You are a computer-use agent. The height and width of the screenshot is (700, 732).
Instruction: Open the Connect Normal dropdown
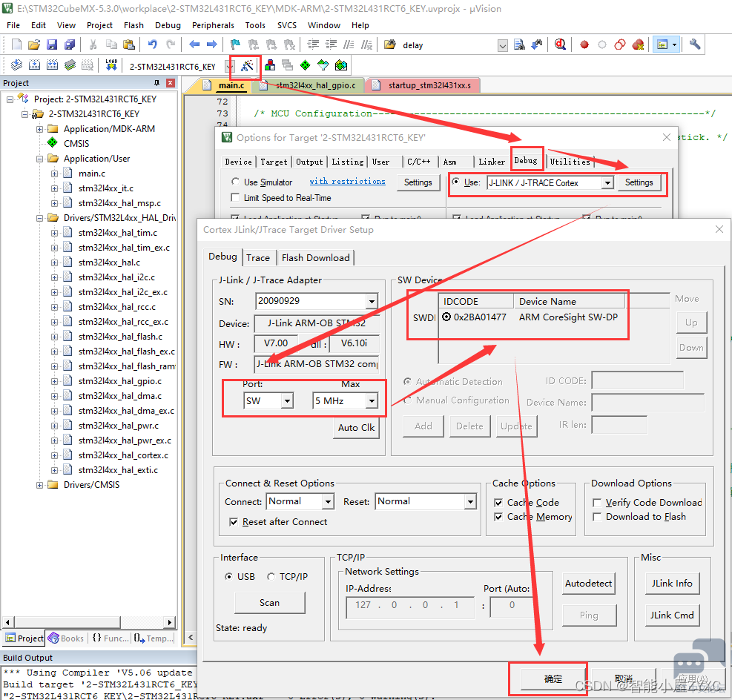coord(328,502)
